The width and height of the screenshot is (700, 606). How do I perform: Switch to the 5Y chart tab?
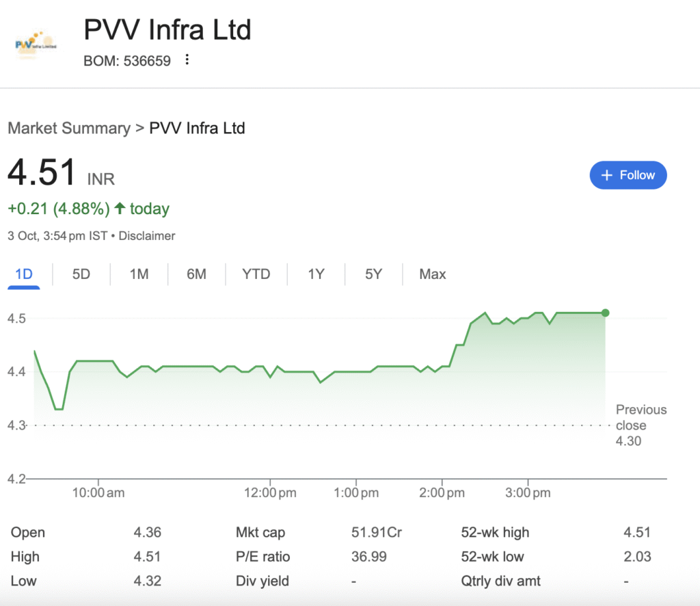[373, 274]
